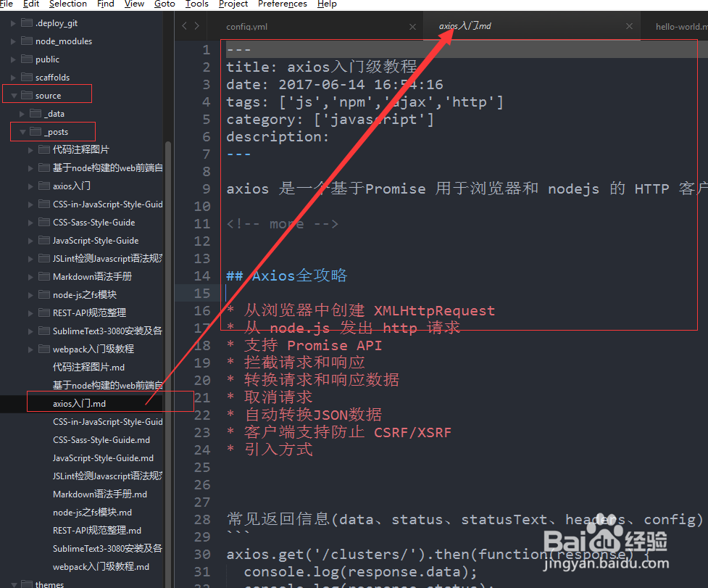Open node-js之fs模块.md file
The height and width of the screenshot is (588, 708).
(92, 512)
